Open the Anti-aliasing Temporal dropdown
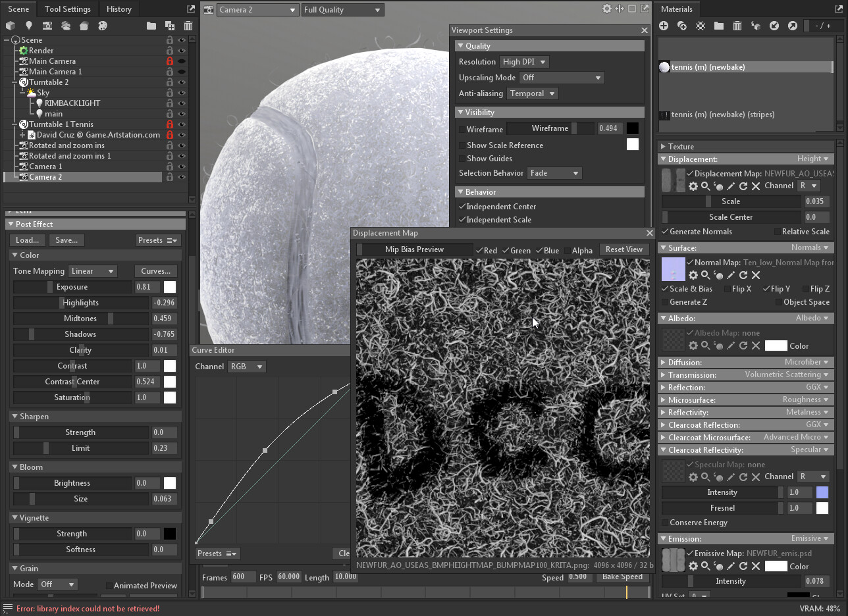Viewport: 848px width, 616px height. [x=532, y=93]
